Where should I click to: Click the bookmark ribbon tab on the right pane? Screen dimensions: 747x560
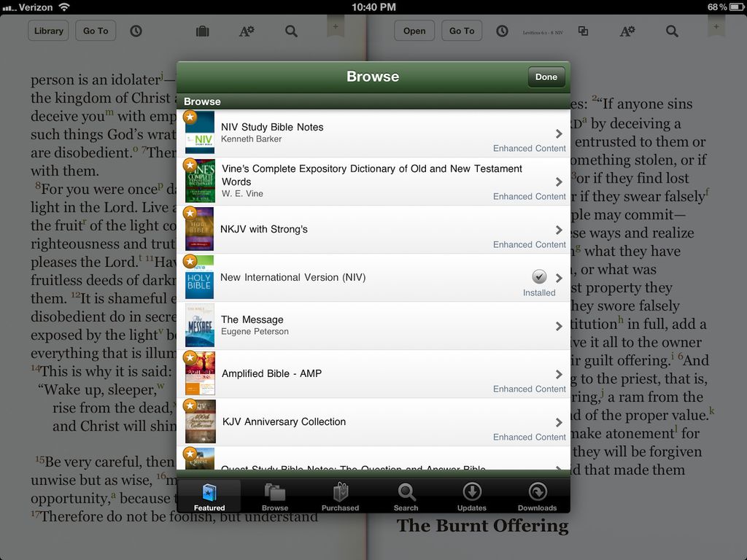tap(716, 26)
